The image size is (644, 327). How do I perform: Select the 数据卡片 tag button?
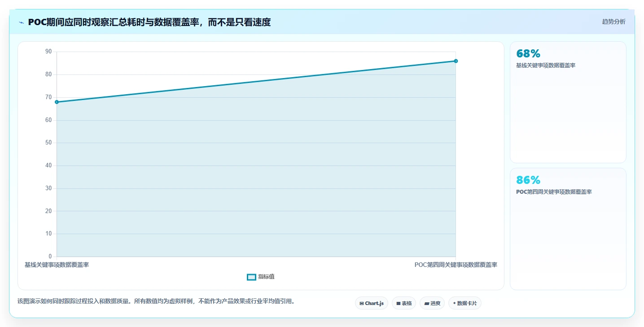pyautogui.click(x=464, y=303)
